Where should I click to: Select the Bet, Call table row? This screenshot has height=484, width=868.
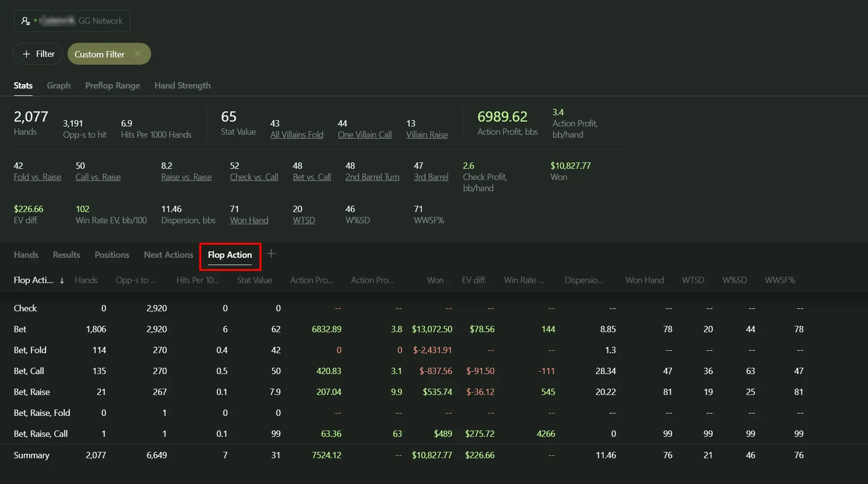pyautogui.click(x=29, y=371)
